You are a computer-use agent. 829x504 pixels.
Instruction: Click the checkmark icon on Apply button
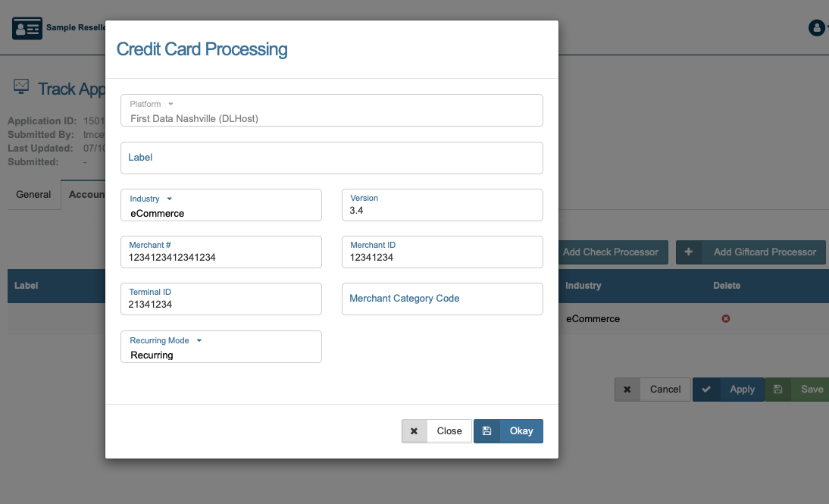tap(706, 389)
